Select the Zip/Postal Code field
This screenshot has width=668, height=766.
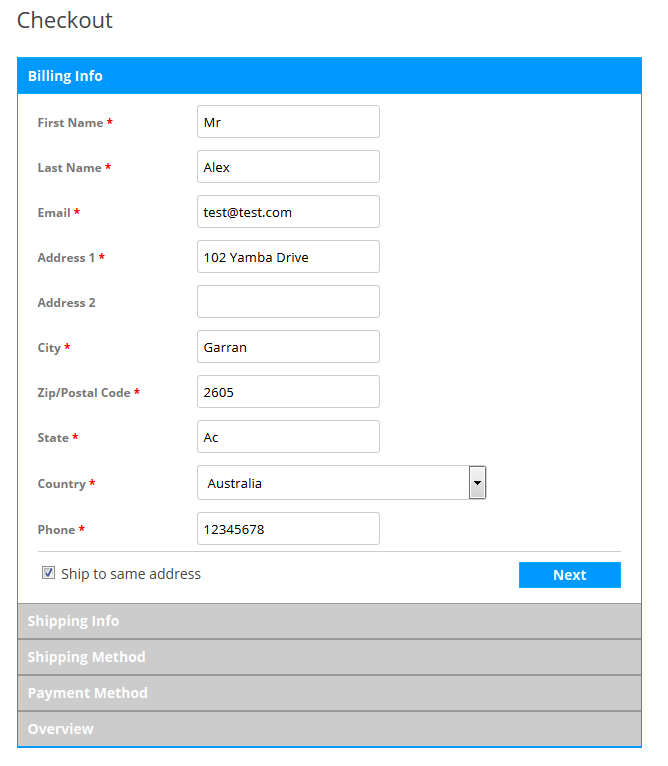(x=288, y=391)
